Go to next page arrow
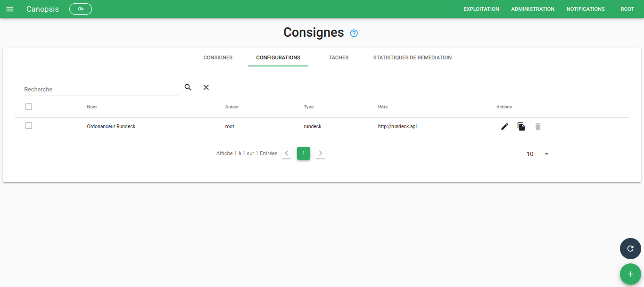This screenshot has width=644, height=287. (321, 153)
